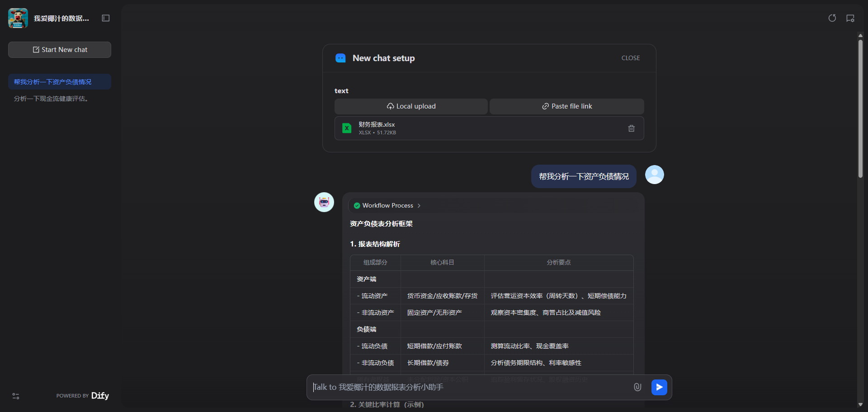Viewport: 868px width, 412px height.
Task: Focus the Talk to chat input field
Action: coord(470,387)
